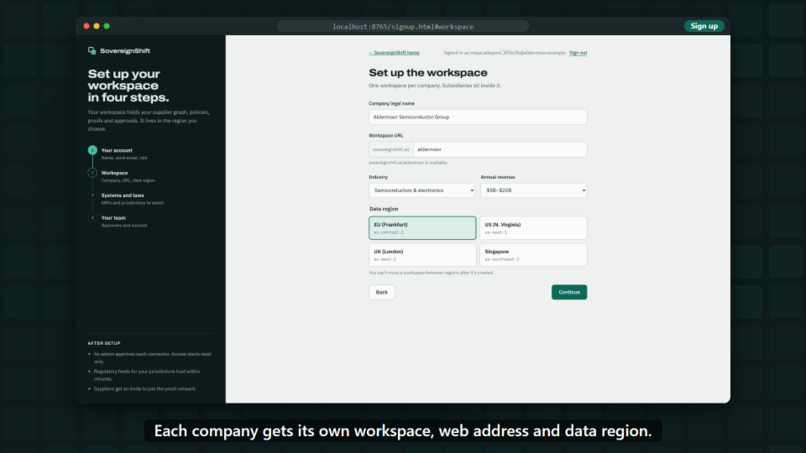This screenshot has height=453, width=806.
Task: Click the Back button
Action: 381,292
